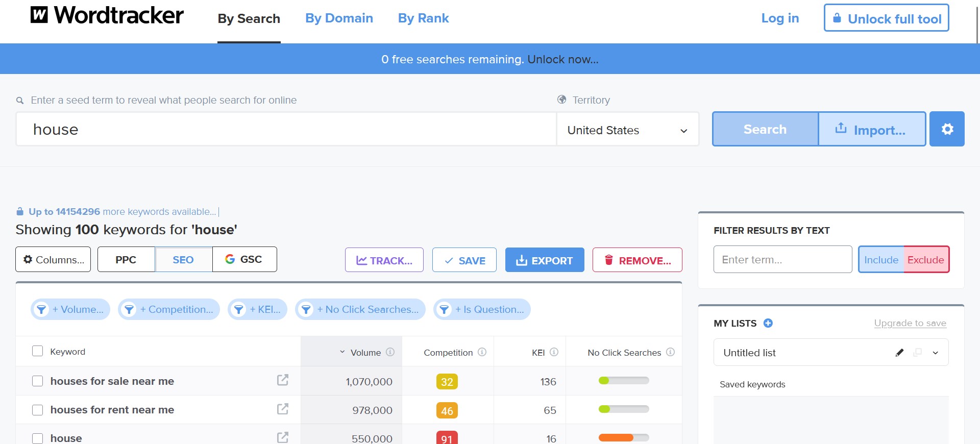This screenshot has width=980, height=444.
Task: Show info for No Click Searches column
Action: click(670, 352)
